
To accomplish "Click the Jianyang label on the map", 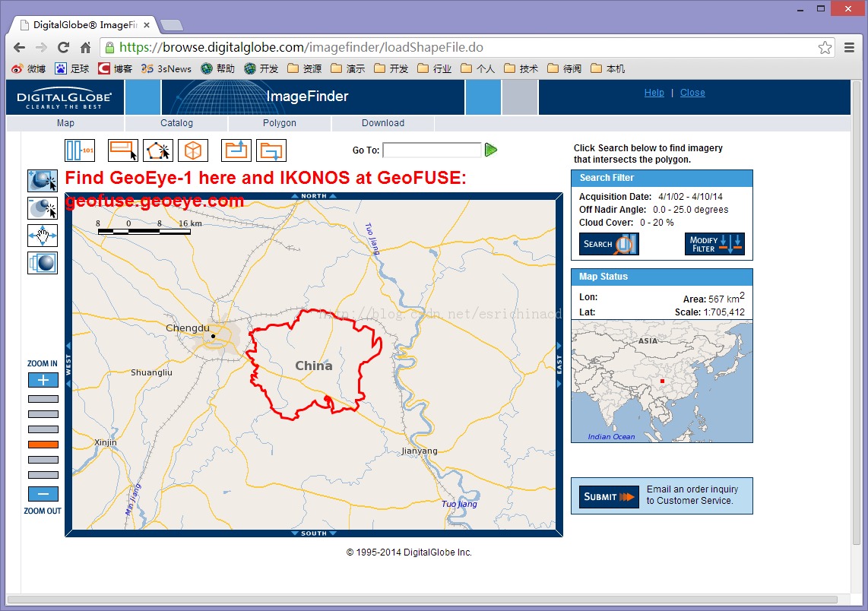I will 420,451.
